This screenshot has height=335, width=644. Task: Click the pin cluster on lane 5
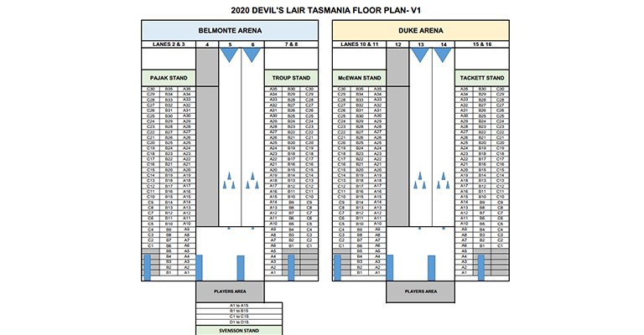pos(229,180)
